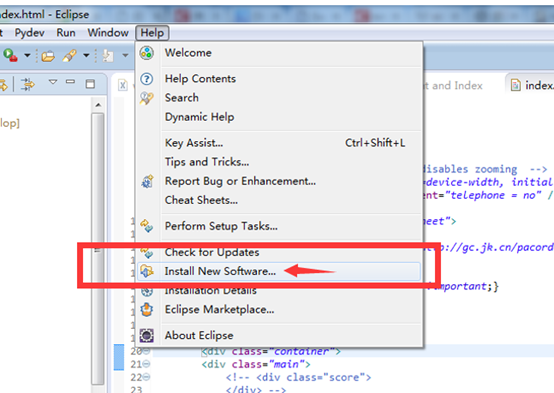
Task: Click the Link with Editor icon
Action: pos(28,84)
